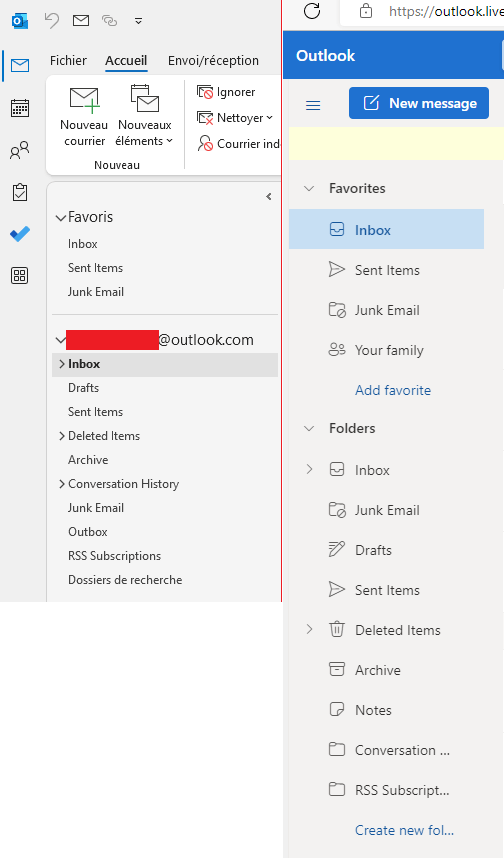The height and width of the screenshot is (858, 504).
Task: Click the browser reload button
Action: tap(312, 11)
